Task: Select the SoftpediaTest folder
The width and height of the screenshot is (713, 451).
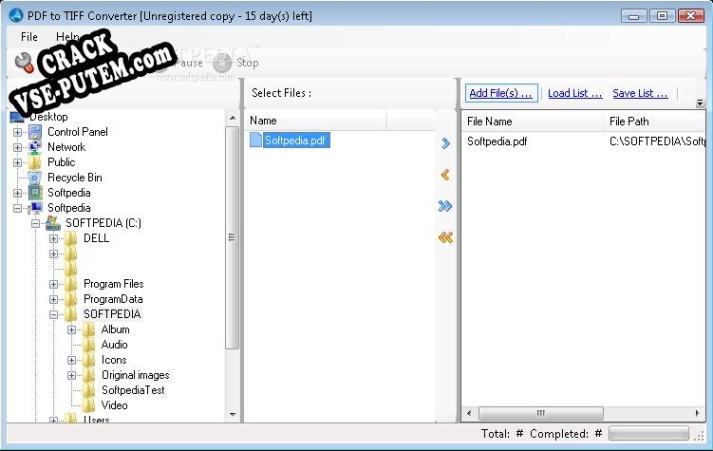Action: [x=133, y=390]
